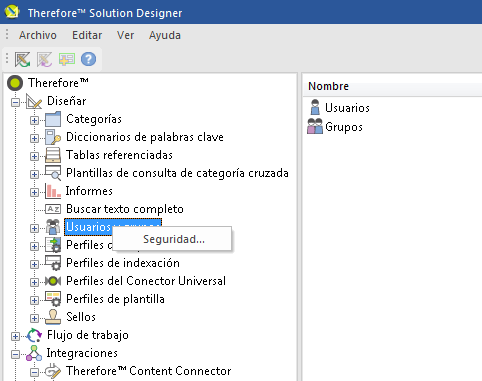Click the second grayed-out toolbar icon
482x381 pixels.
click(x=44, y=60)
